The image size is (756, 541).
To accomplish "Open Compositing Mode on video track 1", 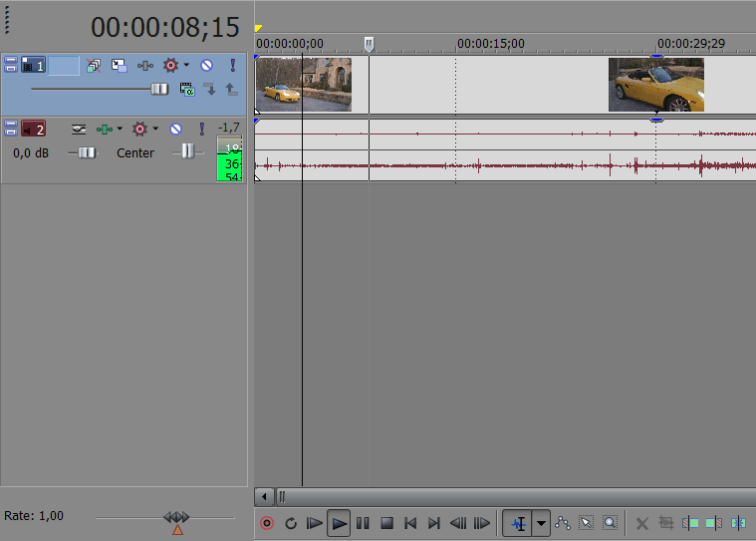I will click(187, 90).
